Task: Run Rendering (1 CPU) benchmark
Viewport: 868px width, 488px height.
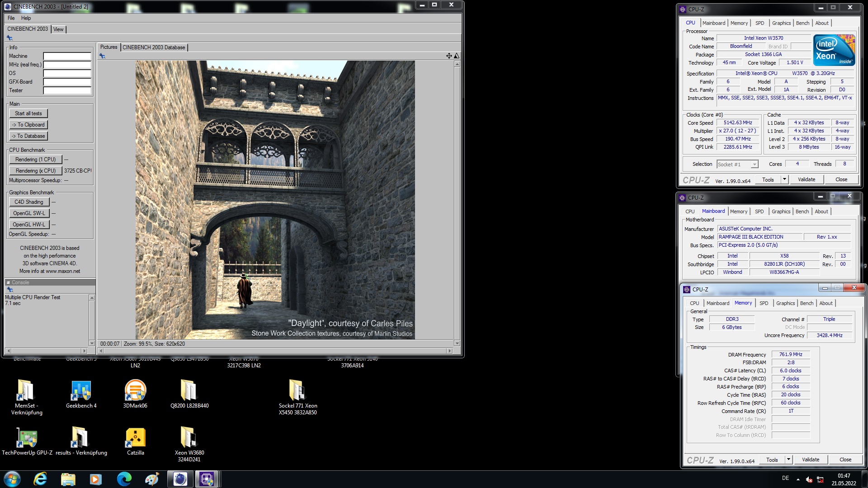Action: (x=35, y=160)
